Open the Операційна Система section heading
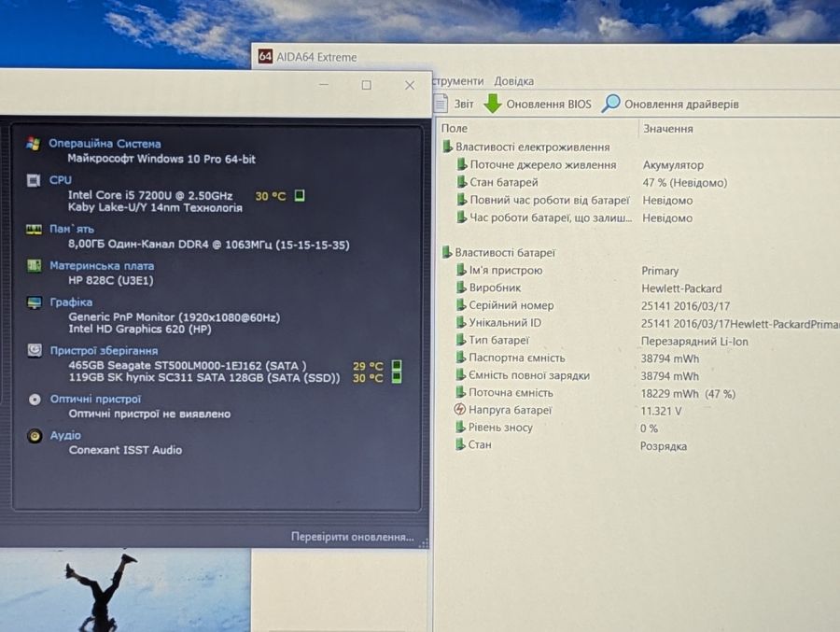Viewport: 840px width, 632px height. (105, 143)
